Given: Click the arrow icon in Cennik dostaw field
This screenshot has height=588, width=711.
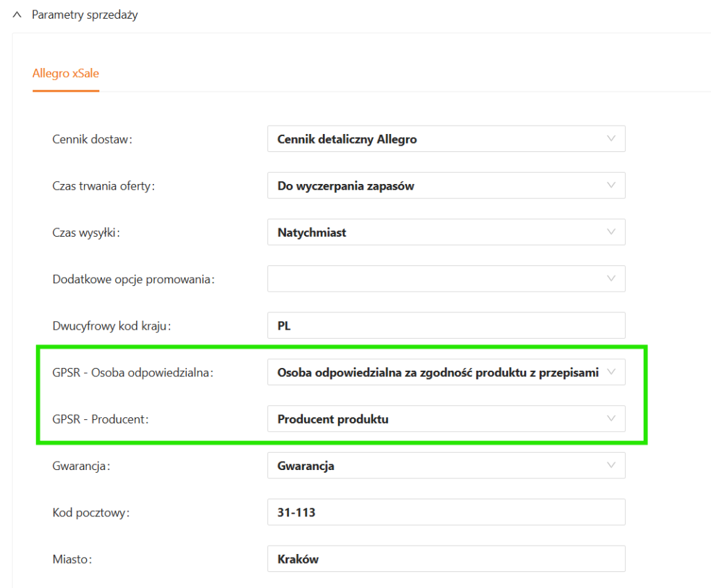Looking at the screenshot, I should pyautogui.click(x=611, y=139).
